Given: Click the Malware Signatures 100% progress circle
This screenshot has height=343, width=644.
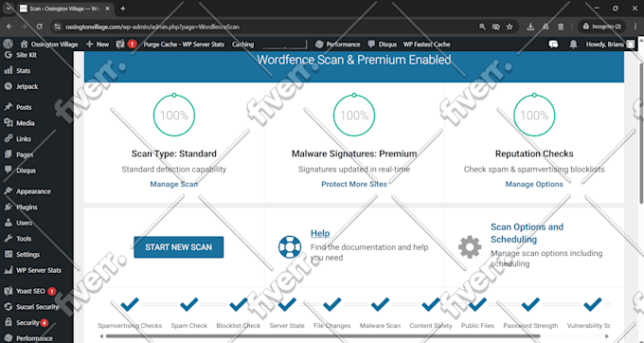Looking at the screenshot, I should [354, 116].
